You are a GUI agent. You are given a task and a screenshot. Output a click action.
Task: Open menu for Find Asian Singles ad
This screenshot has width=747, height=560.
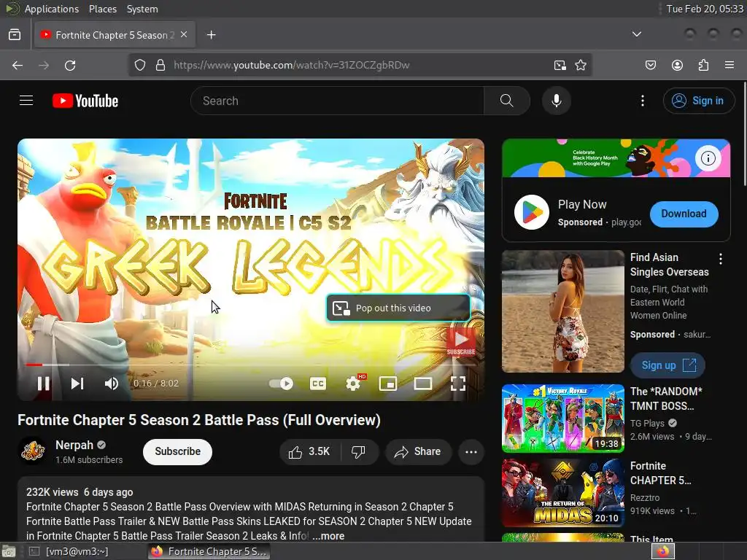pyautogui.click(x=720, y=259)
